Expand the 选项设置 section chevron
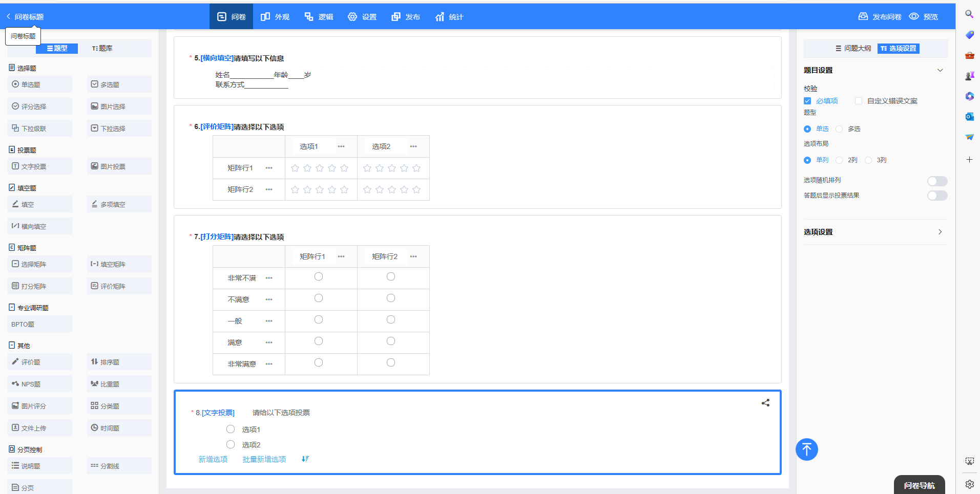The width and height of the screenshot is (980, 494). point(940,232)
